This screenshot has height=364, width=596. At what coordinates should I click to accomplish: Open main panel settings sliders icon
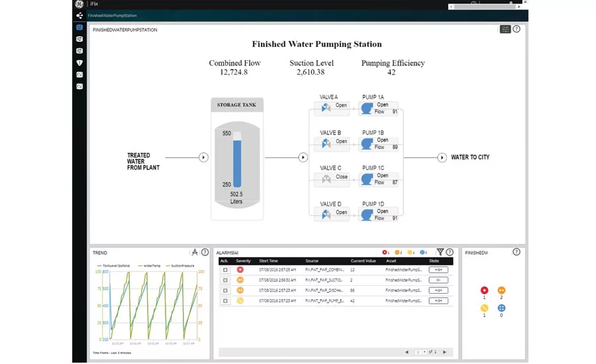tap(505, 29)
